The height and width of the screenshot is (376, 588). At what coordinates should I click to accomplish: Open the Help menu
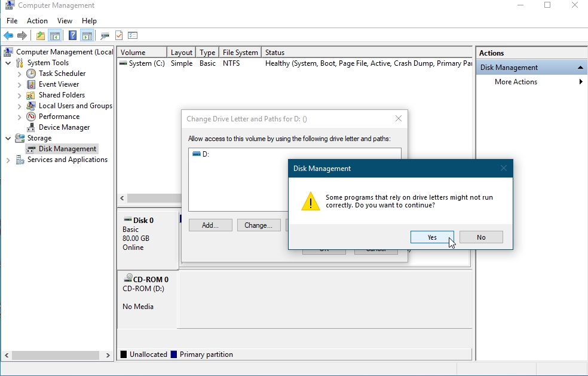(x=89, y=21)
